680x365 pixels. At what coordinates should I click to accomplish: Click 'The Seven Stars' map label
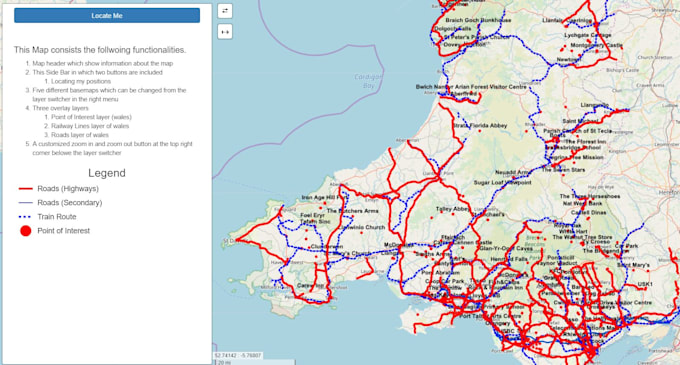pos(563,170)
